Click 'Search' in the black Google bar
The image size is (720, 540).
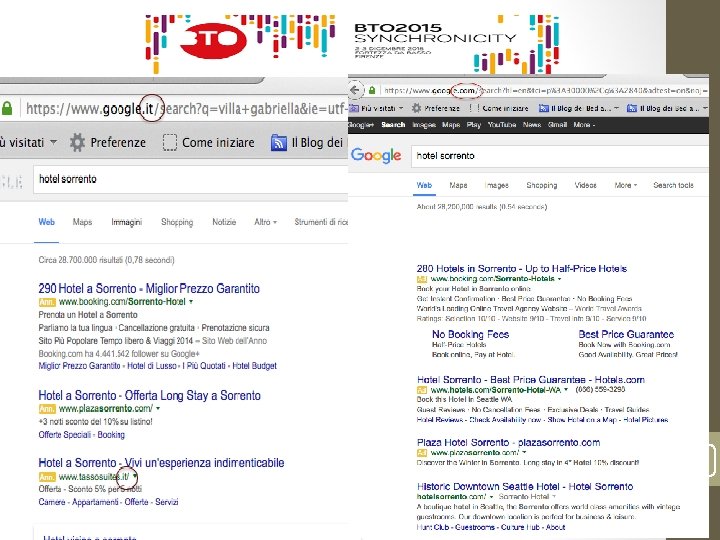point(393,124)
